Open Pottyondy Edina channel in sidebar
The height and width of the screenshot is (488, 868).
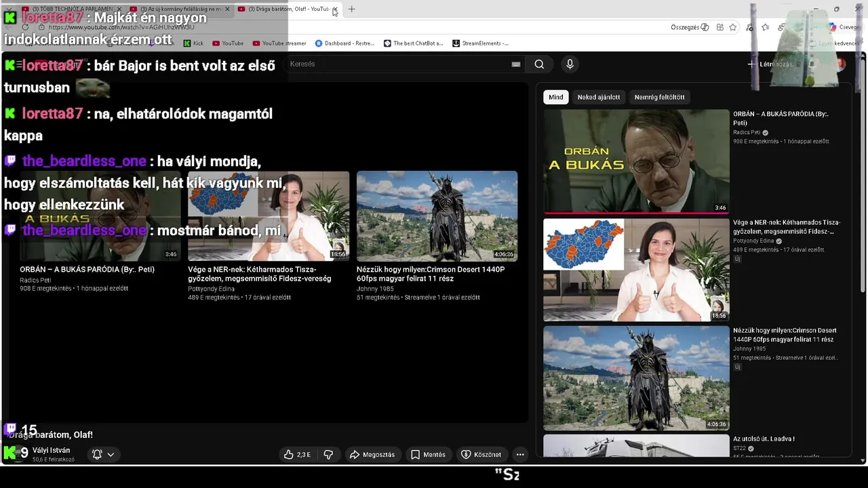753,241
